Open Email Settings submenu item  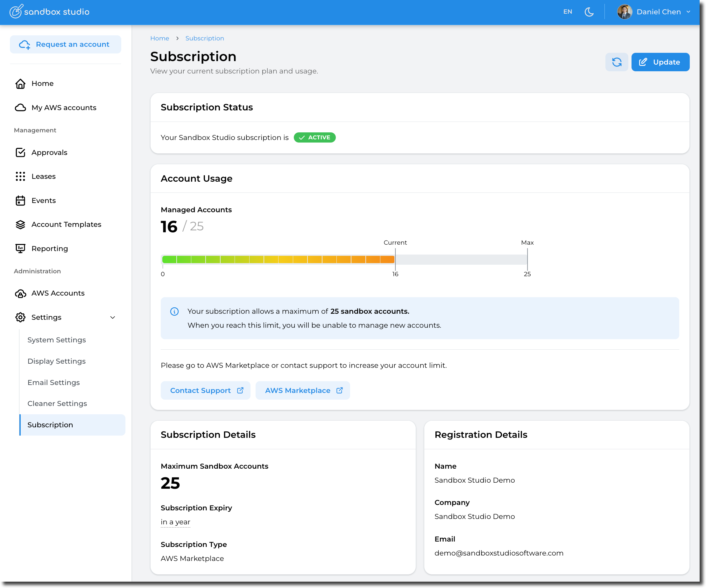pos(54,382)
